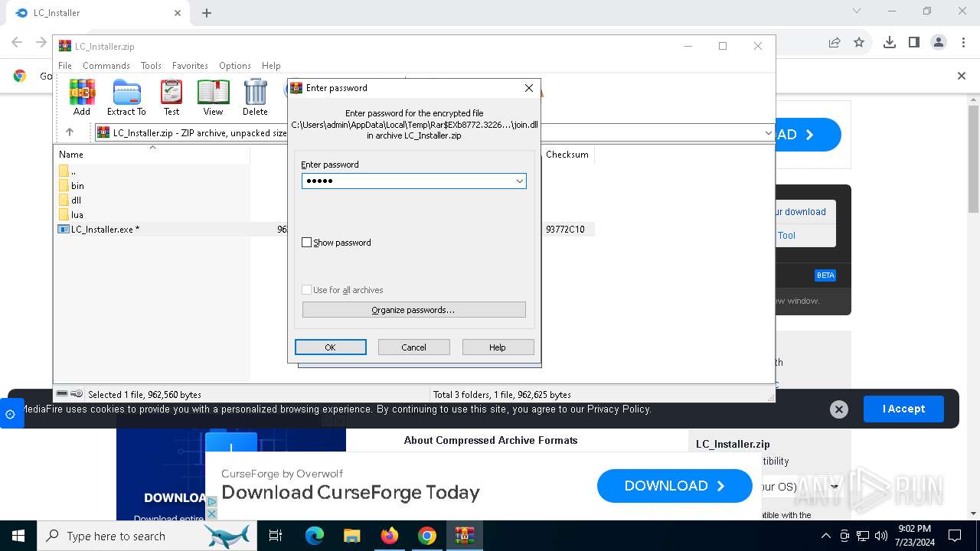The height and width of the screenshot is (551, 980).
Task: Close the Enter password dialog
Action: pos(528,88)
